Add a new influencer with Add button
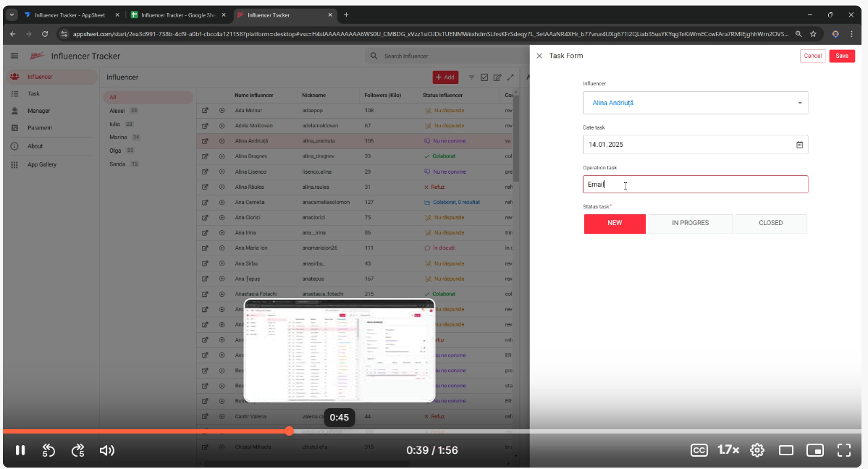868x469 pixels. tap(445, 77)
